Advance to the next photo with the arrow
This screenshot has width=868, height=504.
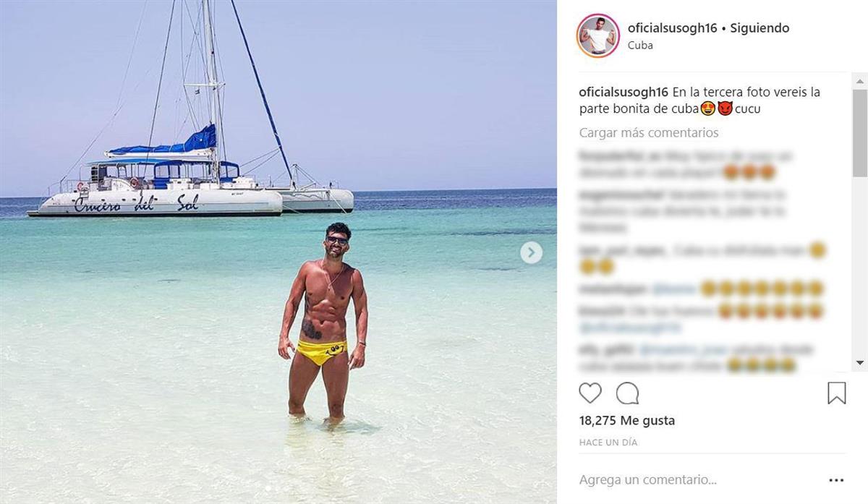531,252
